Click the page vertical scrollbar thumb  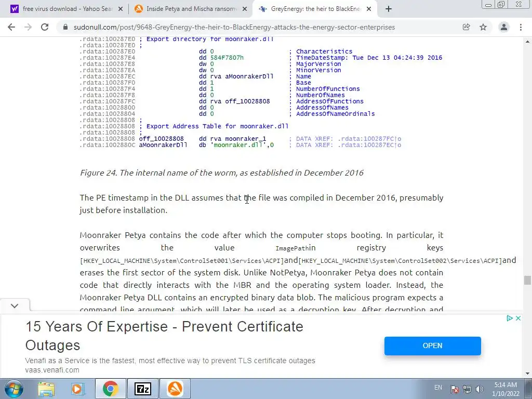click(527, 280)
